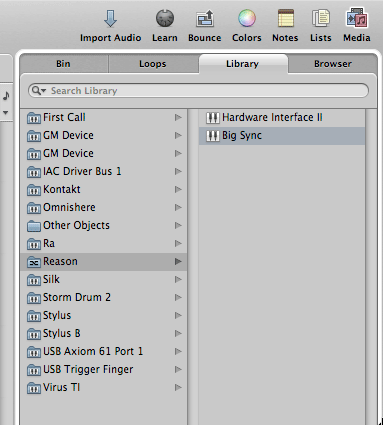This screenshot has height=425, width=383.
Task: Select the USB Trigger Finger entry
Action: click(x=103, y=369)
